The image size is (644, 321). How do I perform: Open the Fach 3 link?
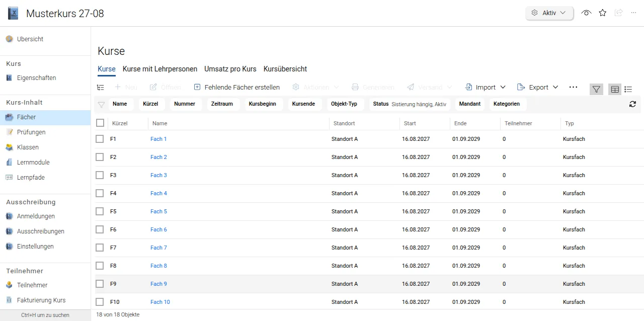158,175
